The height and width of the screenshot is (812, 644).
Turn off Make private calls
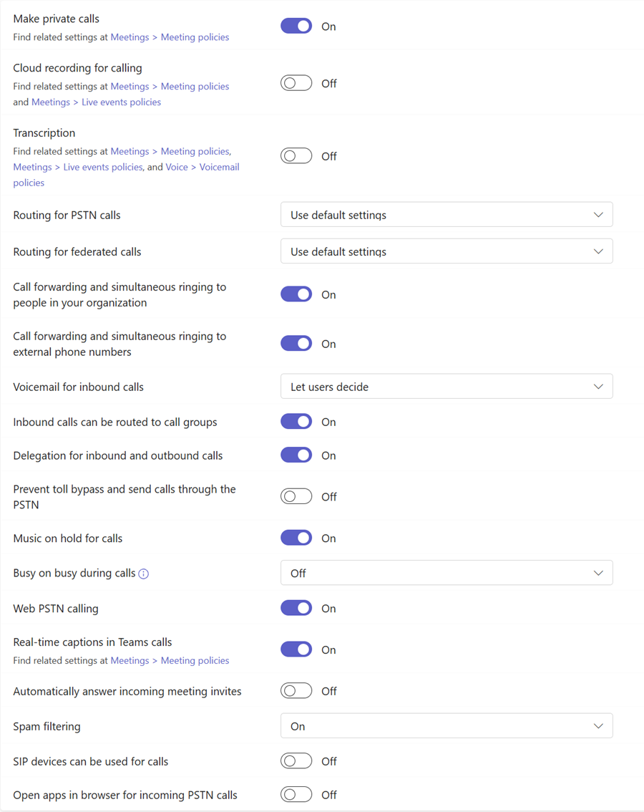pyautogui.click(x=296, y=26)
